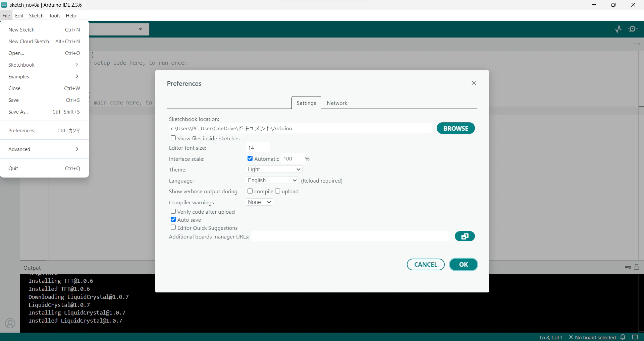Enable verbose output during upload
This screenshot has width=644, height=341.
coord(277,191)
